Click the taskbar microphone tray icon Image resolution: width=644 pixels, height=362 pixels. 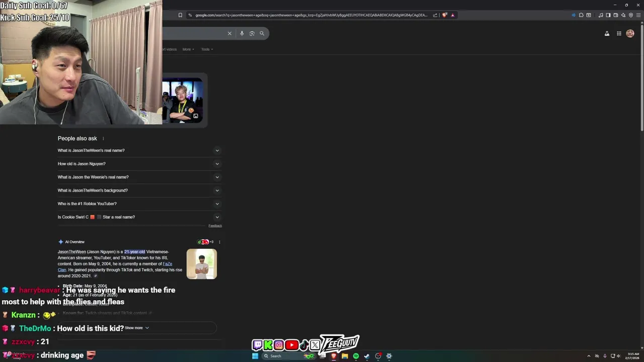pos(605,356)
